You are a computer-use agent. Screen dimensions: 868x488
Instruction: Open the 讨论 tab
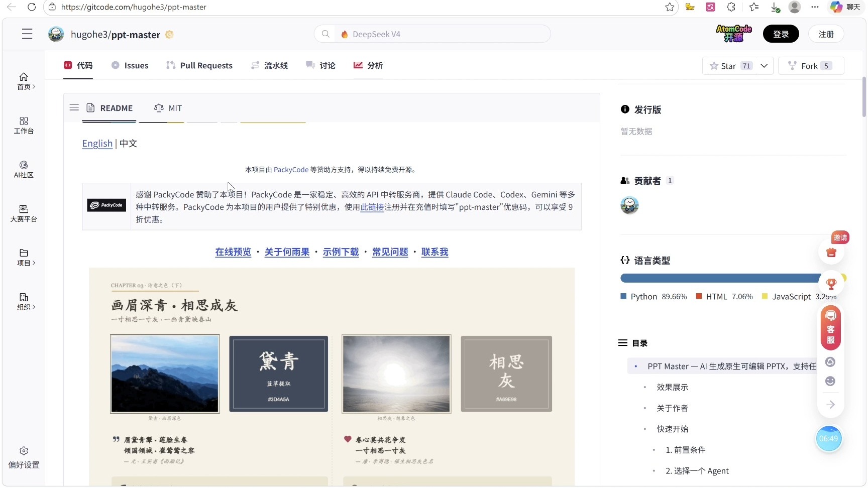pos(321,65)
